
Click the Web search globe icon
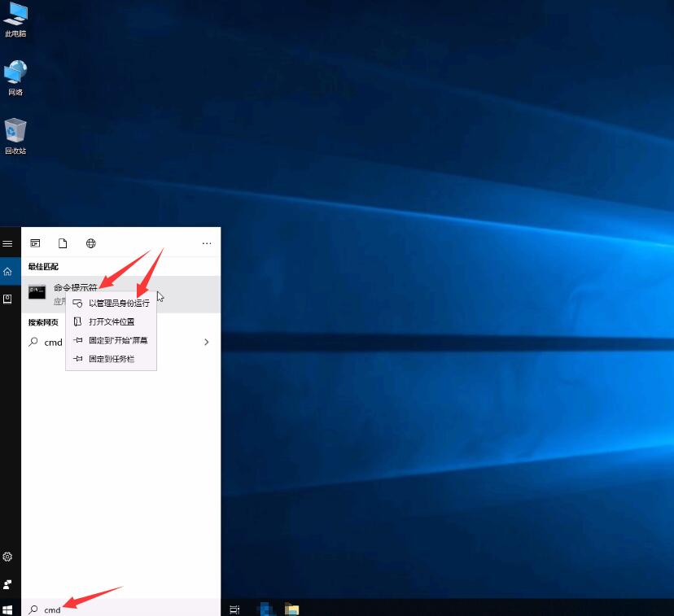tap(90, 242)
